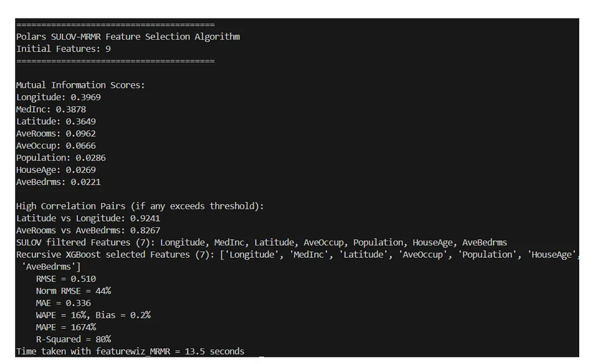The width and height of the screenshot is (600, 364).
Task: Click the 'Polars SULOV-MRMR Feature Selection Algorithm' title line
Action: click(x=128, y=37)
